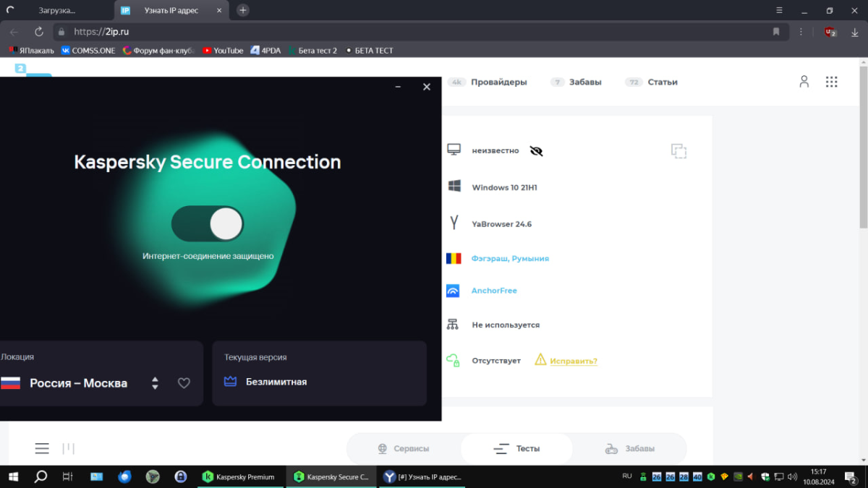This screenshot has height=488, width=868.
Task: Click the proxy network icon beside Не используется
Action: pyautogui.click(x=453, y=325)
